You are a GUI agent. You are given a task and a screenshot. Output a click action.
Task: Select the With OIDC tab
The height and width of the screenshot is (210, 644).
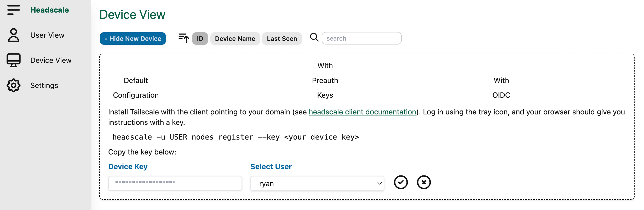pyautogui.click(x=501, y=88)
